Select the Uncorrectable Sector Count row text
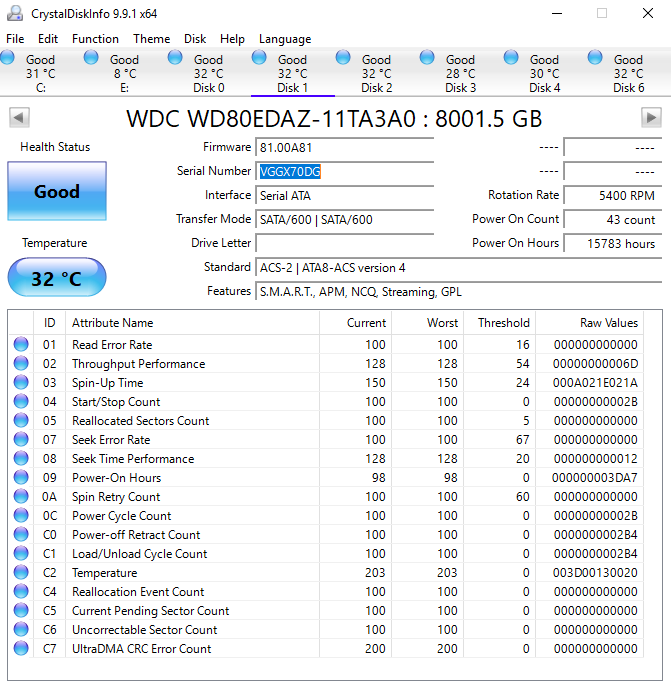Image resolution: width=671 pixels, height=689 pixels. tap(145, 630)
